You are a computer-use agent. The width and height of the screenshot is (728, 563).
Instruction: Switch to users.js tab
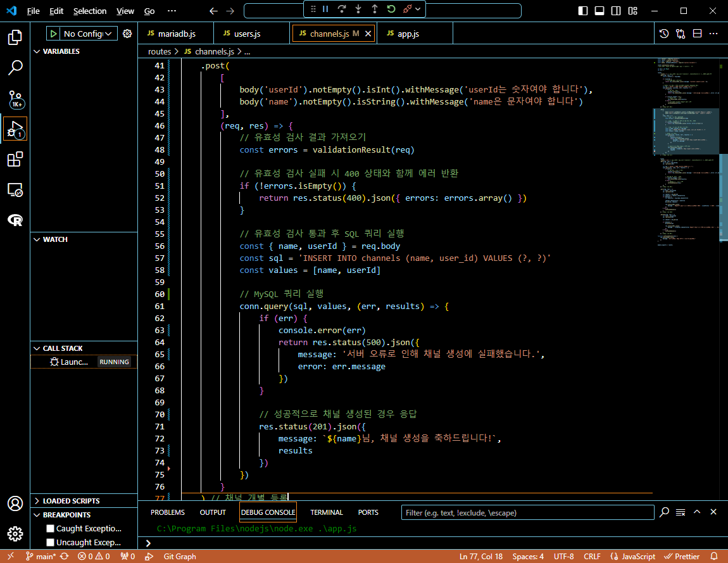(x=252, y=34)
